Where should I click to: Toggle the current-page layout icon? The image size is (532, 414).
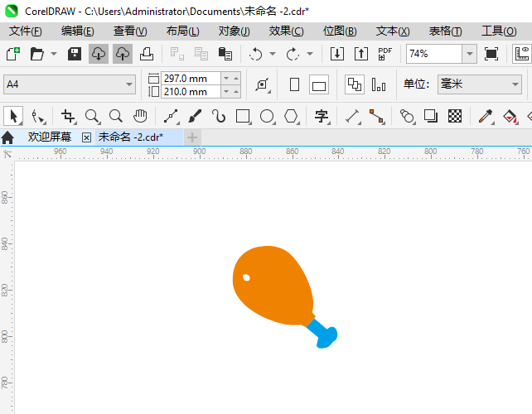[x=379, y=84]
